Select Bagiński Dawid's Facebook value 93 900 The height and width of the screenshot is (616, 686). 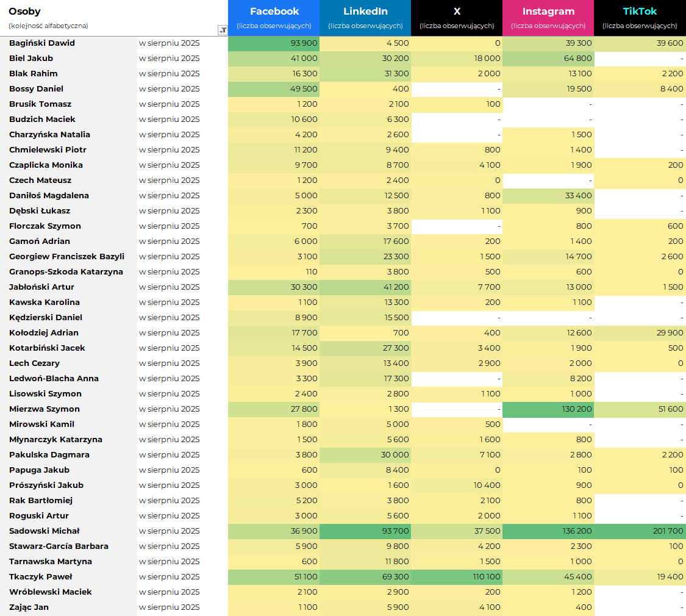coord(301,43)
